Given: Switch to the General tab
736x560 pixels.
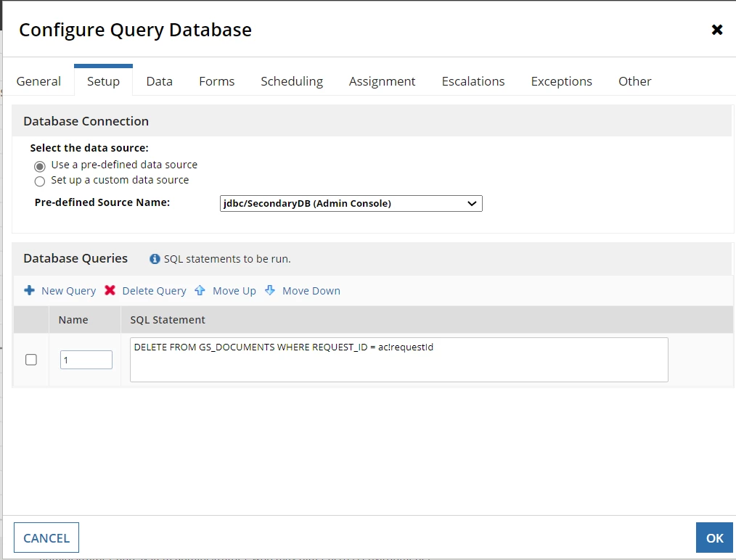Looking at the screenshot, I should (38, 81).
